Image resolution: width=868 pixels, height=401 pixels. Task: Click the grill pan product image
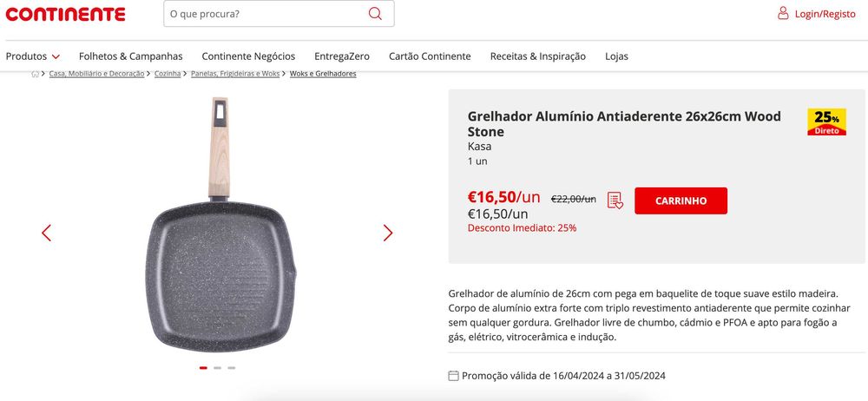click(220, 260)
